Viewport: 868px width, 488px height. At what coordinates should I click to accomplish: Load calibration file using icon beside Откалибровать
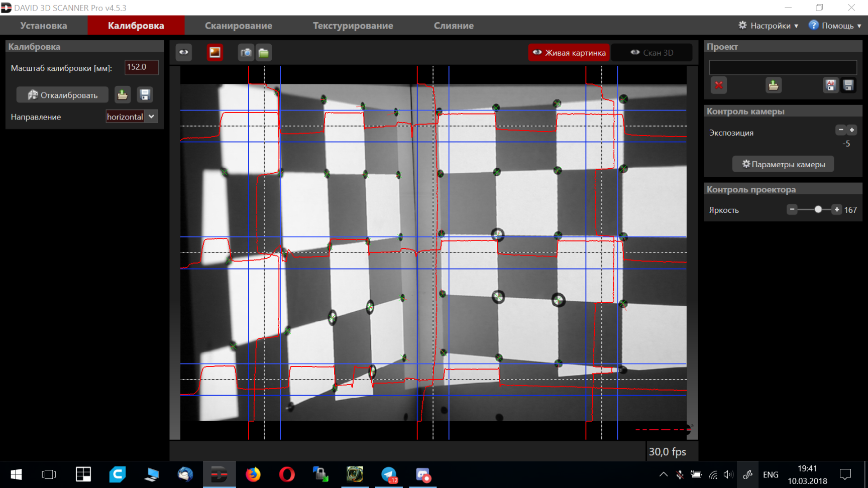tap(122, 95)
